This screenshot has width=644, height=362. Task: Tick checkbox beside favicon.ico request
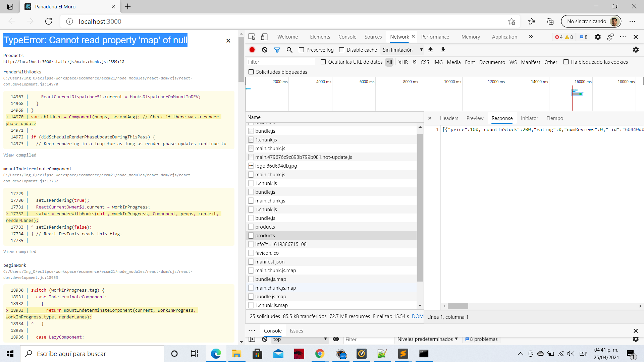tap(251, 253)
